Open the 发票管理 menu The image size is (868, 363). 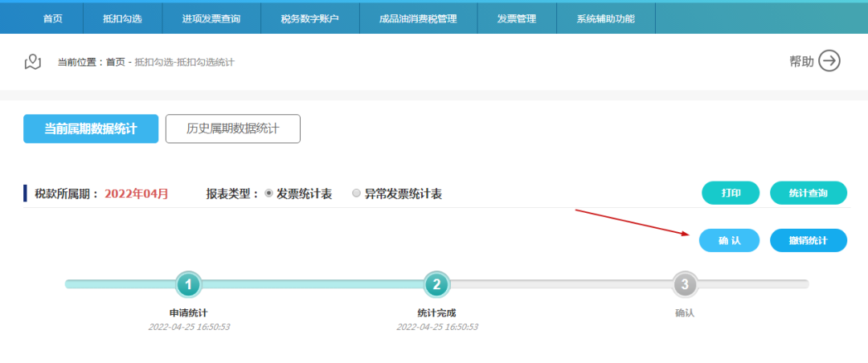517,18
